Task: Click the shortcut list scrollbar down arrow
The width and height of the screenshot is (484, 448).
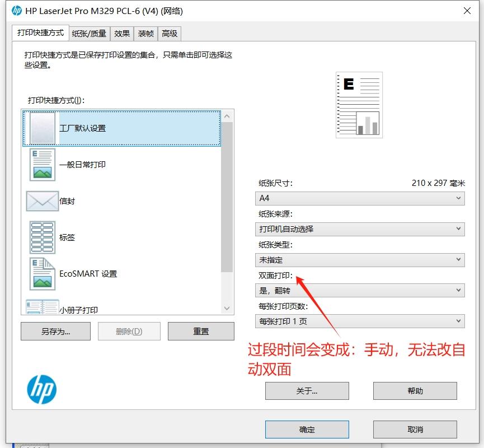Action: point(227,309)
